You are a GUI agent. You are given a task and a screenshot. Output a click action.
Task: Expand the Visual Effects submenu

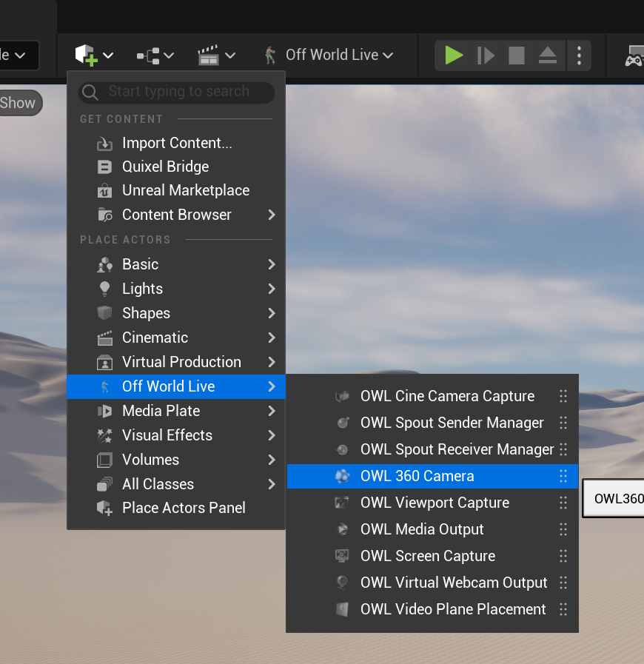176,435
